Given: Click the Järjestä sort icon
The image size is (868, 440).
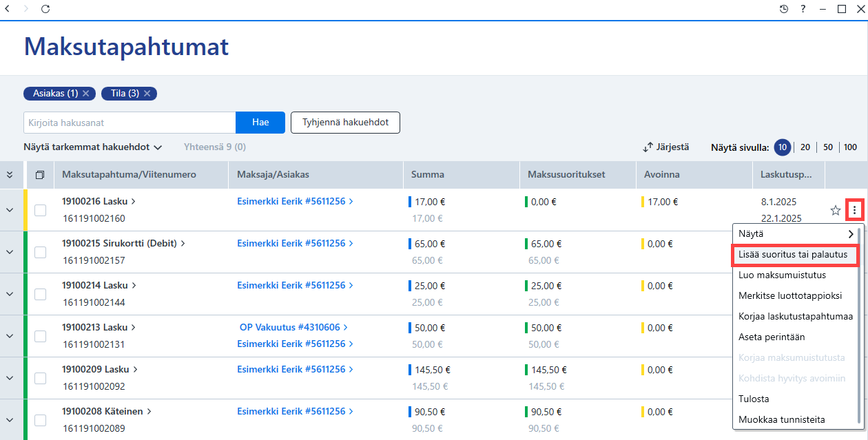Looking at the screenshot, I should pyautogui.click(x=648, y=147).
